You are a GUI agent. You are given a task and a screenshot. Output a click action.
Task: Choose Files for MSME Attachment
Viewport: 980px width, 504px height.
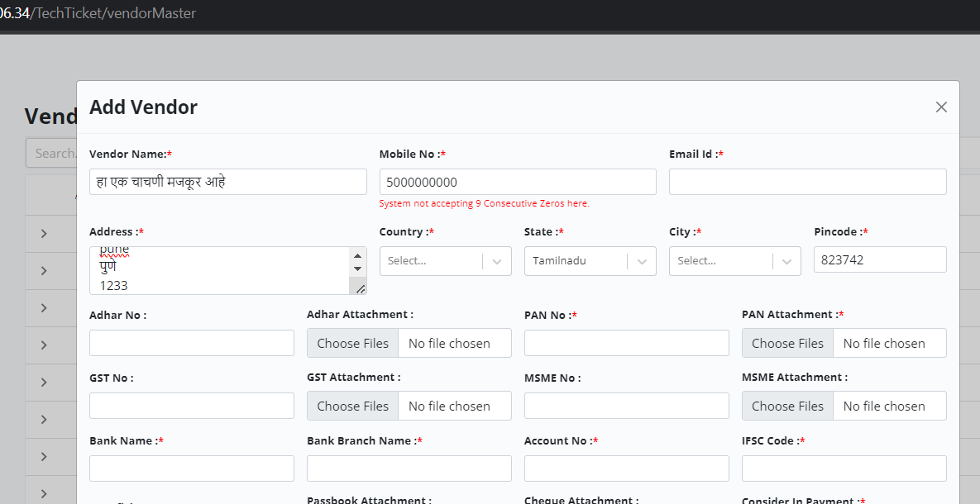click(x=787, y=406)
